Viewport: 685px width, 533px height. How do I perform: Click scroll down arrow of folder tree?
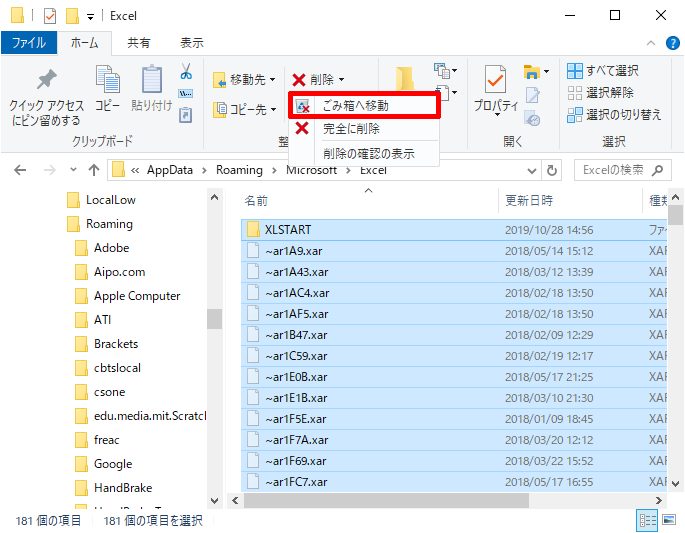coord(214,501)
